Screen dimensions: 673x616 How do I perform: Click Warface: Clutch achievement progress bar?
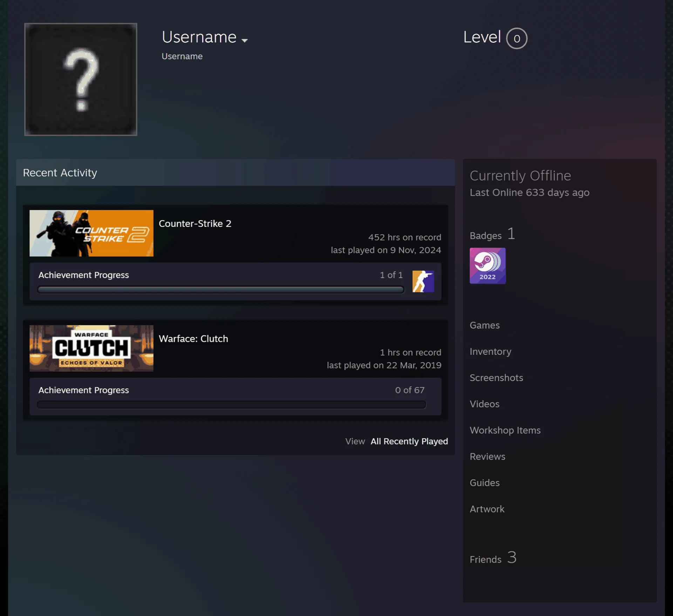coord(231,405)
